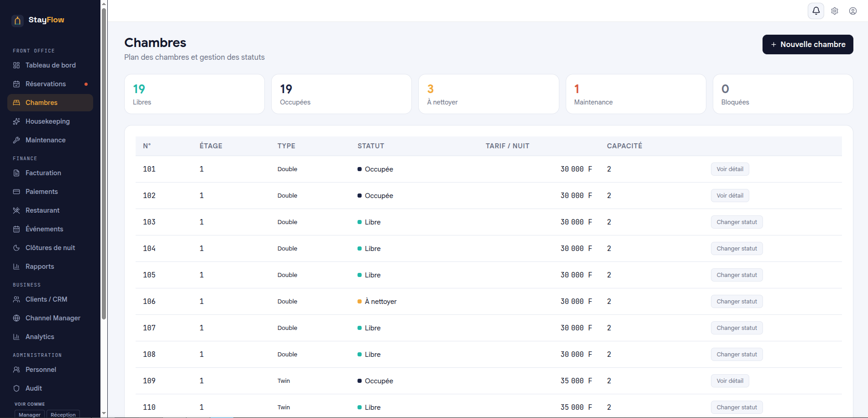Change status of room 104

[736, 249]
